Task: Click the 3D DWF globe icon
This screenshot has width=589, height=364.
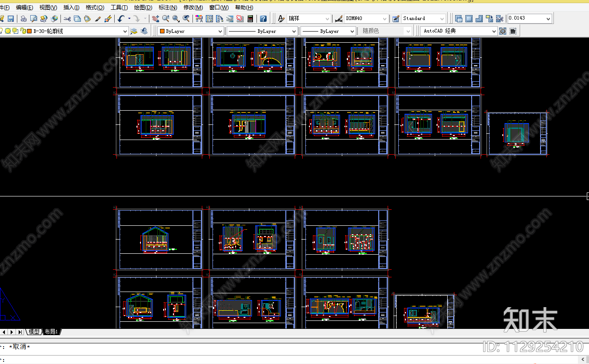Action: pos(54,19)
